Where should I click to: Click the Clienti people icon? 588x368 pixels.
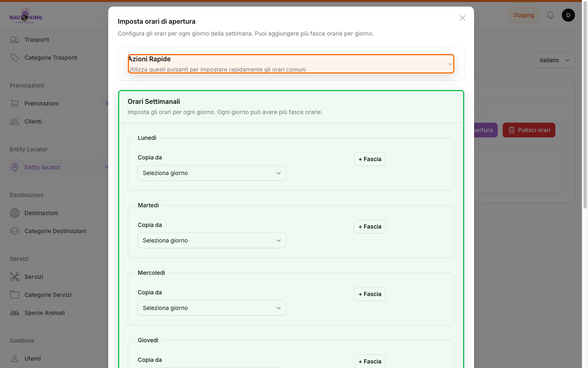(15, 121)
